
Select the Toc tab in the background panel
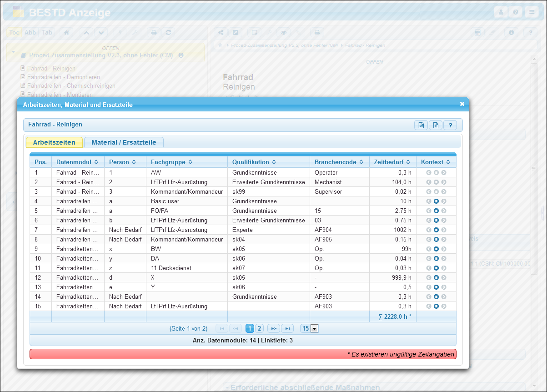tap(14, 32)
